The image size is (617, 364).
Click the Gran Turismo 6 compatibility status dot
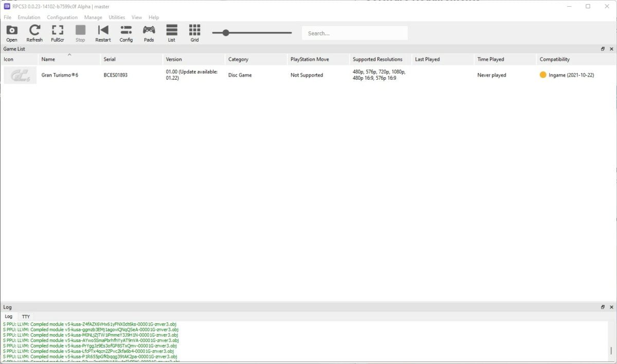pos(543,75)
